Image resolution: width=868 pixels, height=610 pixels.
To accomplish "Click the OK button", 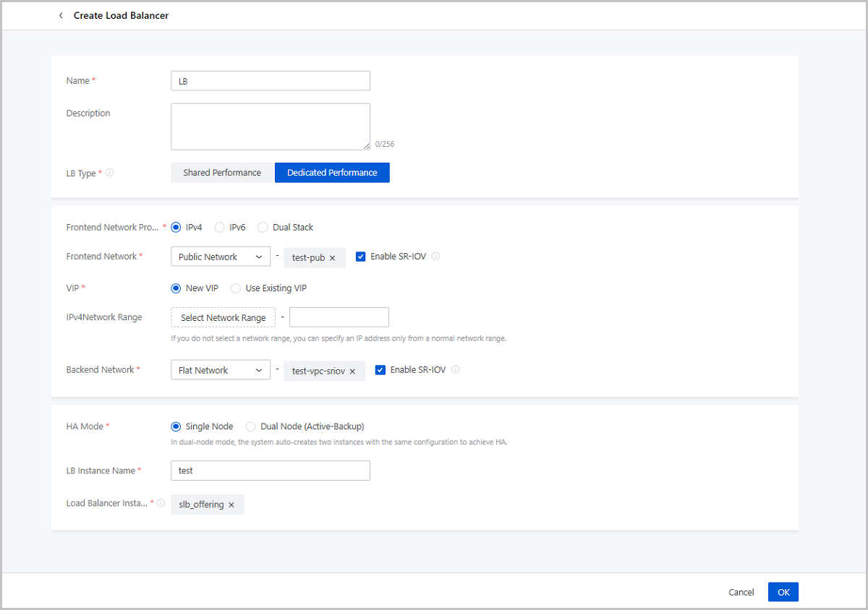I will [783, 592].
